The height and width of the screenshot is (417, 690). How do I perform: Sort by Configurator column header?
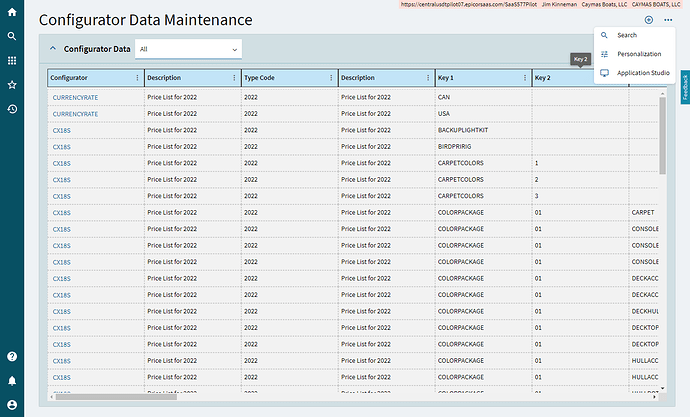69,78
